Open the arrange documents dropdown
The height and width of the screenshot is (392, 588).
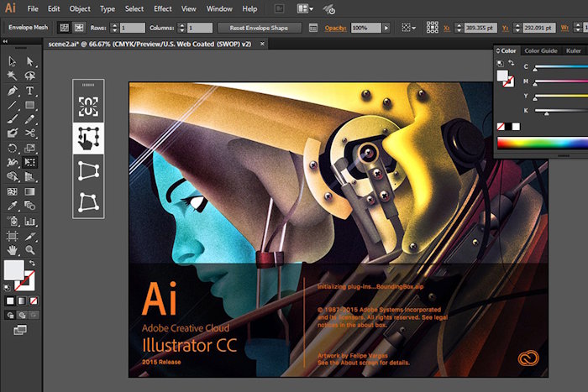305,8
